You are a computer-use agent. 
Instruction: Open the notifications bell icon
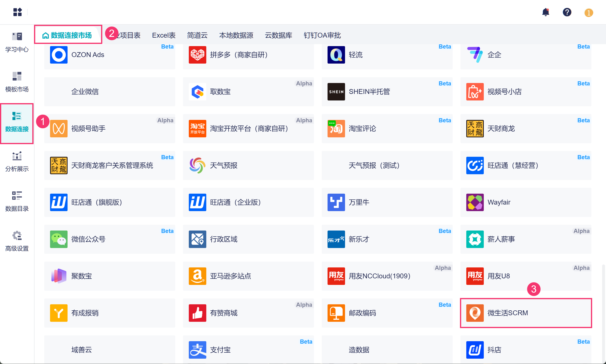tap(545, 12)
